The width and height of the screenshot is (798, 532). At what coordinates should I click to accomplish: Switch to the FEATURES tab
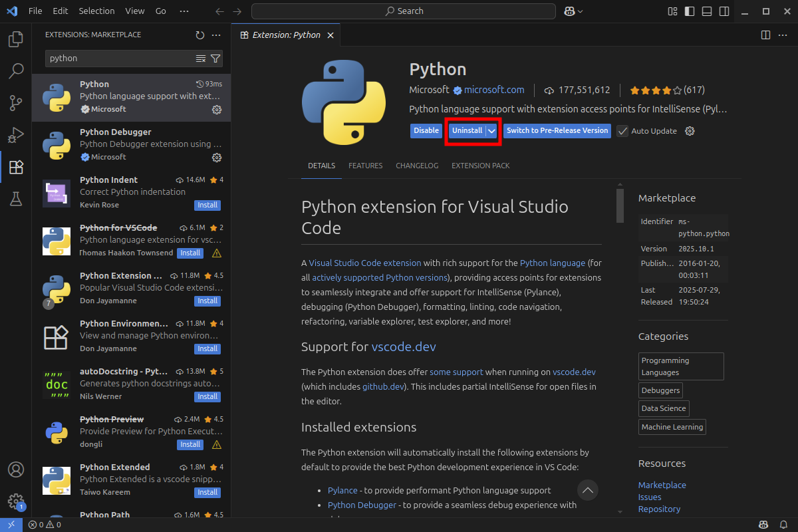[366, 166]
